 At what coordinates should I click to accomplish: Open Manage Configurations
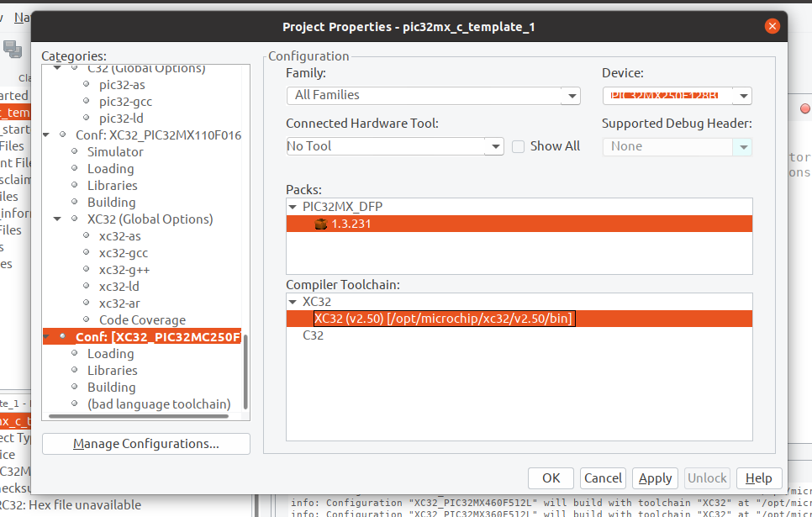pos(146,444)
